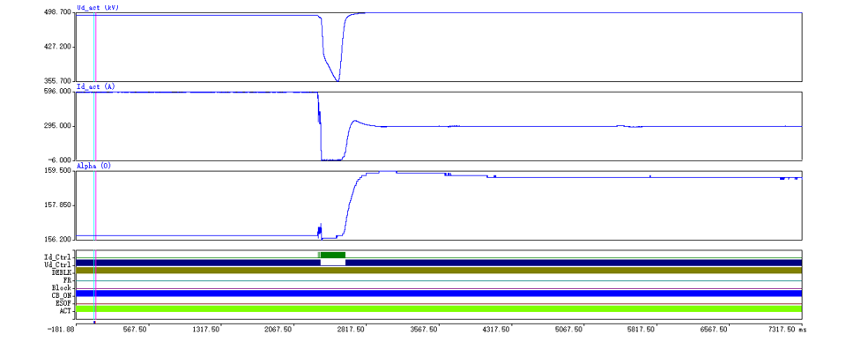Click the voltage dip minimum on Ud_act curve
868x342 pixels.
tap(338, 81)
